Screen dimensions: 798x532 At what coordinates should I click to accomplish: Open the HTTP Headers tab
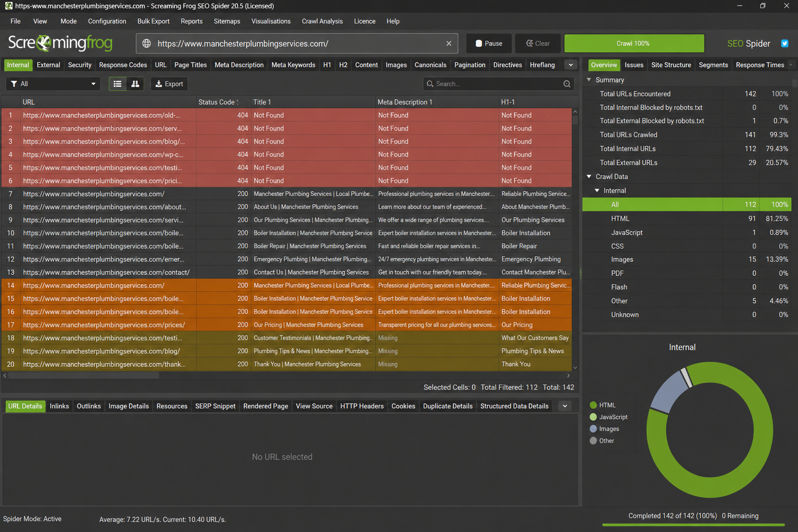click(362, 406)
